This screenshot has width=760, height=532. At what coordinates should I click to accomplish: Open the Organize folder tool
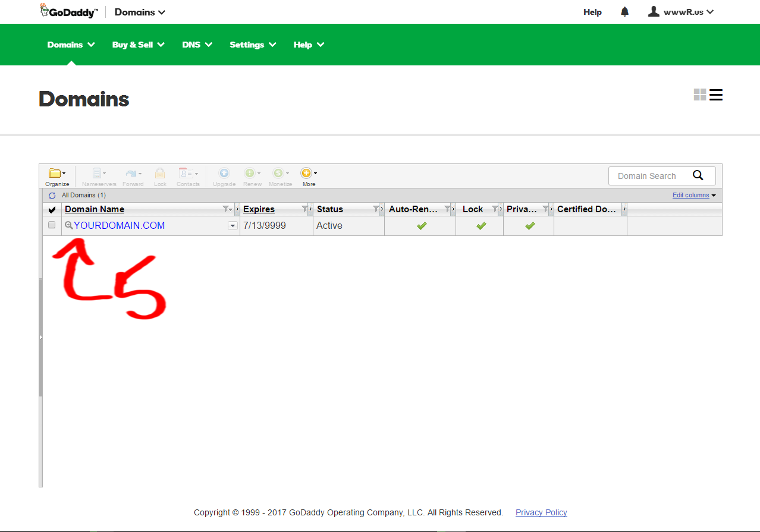click(x=56, y=174)
